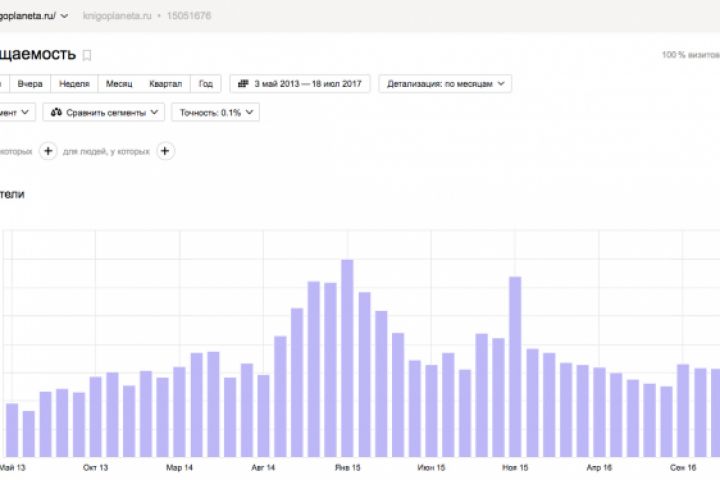Screen dimensions: 720x480
Task: Click the bar above Июн 15 label
Action: [431, 411]
